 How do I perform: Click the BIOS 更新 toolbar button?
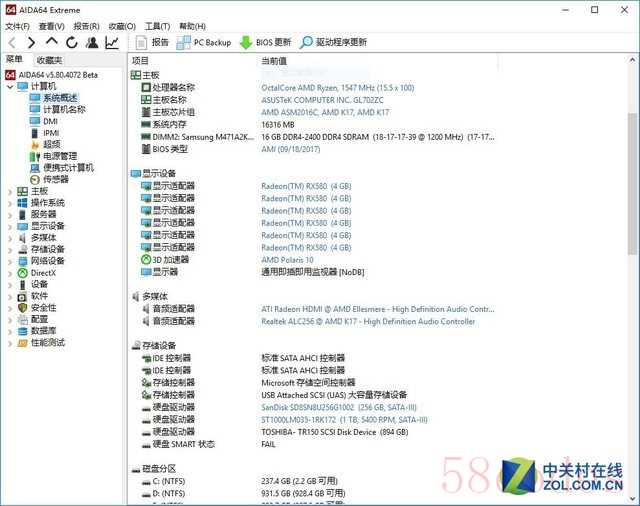click(x=265, y=42)
